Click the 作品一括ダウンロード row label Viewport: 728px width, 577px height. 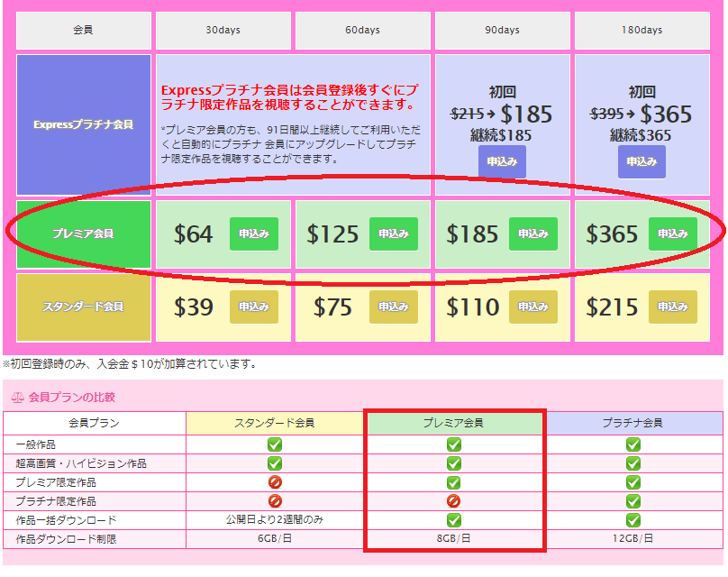66,520
